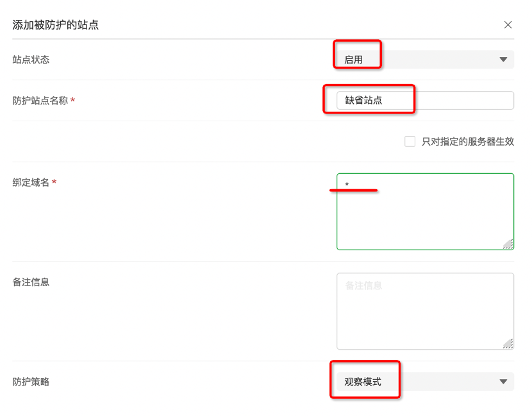Close the 添加被防护的站点 dialog
532x417 pixels.
[x=508, y=25]
